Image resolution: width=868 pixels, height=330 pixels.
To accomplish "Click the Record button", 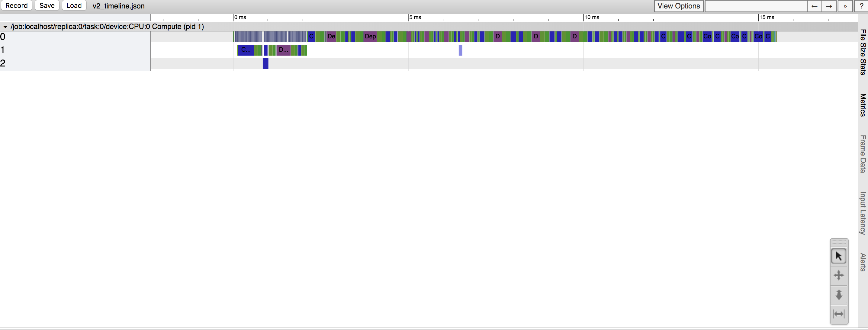I will pos(17,5).
